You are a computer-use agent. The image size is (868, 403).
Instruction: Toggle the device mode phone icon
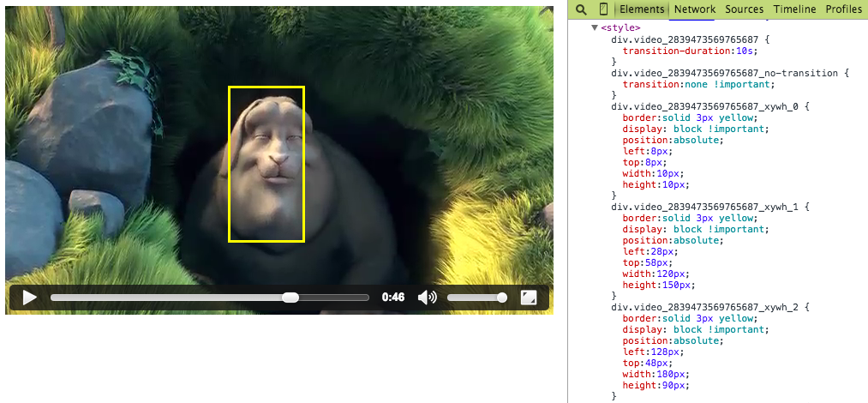(x=603, y=9)
